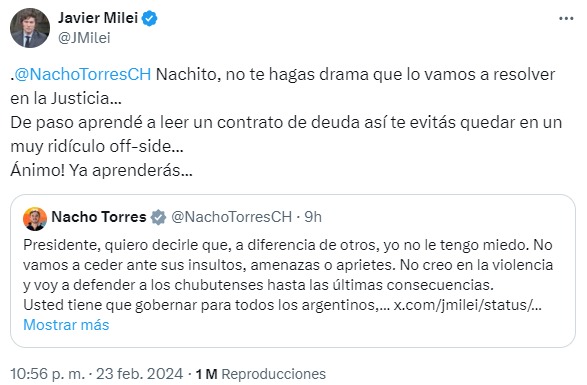The image size is (587, 385).
Task: Open the x.com/jmilei/status link
Action: tap(468, 305)
